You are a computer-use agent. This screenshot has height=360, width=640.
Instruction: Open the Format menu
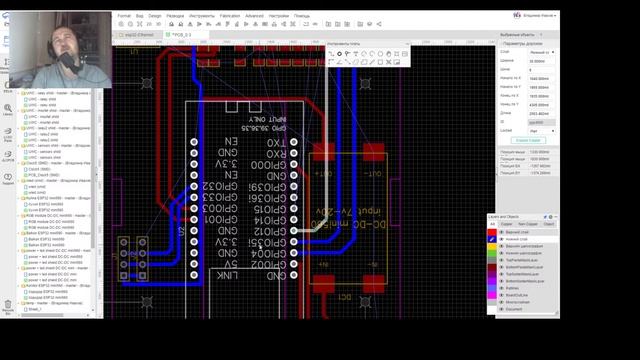(124, 16)
